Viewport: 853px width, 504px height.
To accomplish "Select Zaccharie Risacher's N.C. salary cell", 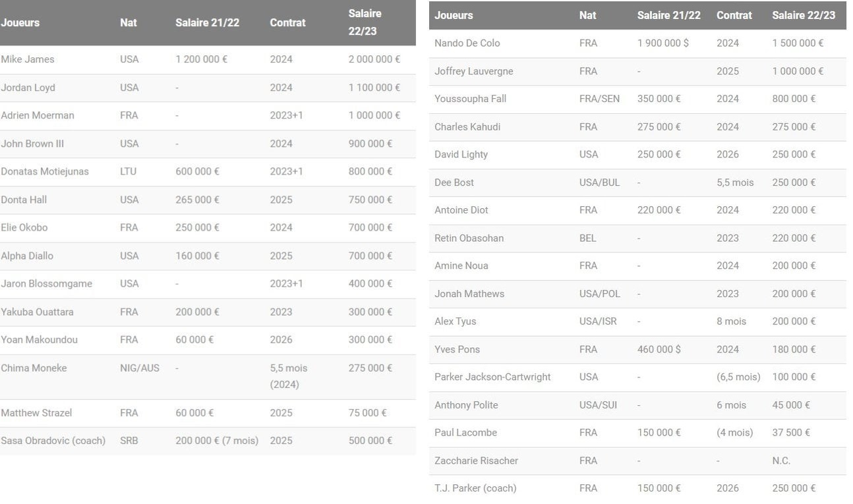I will [781, 461].
